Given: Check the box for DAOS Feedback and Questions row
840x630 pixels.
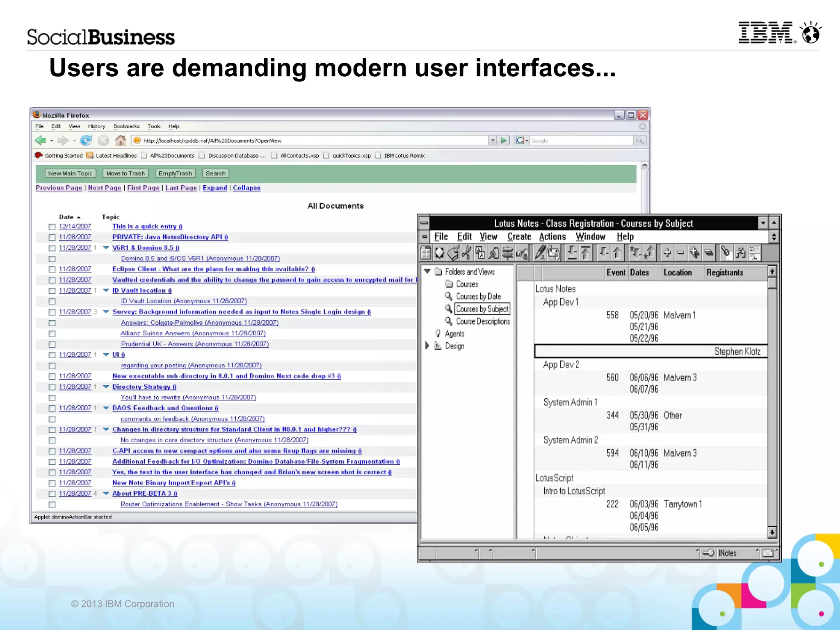Looking at the screenshot, I should click(x=52, y=408).
